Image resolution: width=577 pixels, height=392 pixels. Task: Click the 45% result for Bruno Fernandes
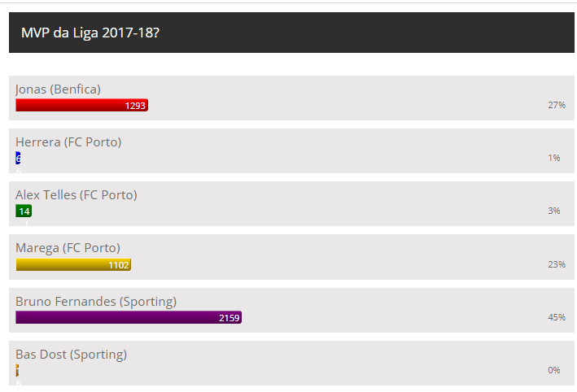(x=557, y=317)
